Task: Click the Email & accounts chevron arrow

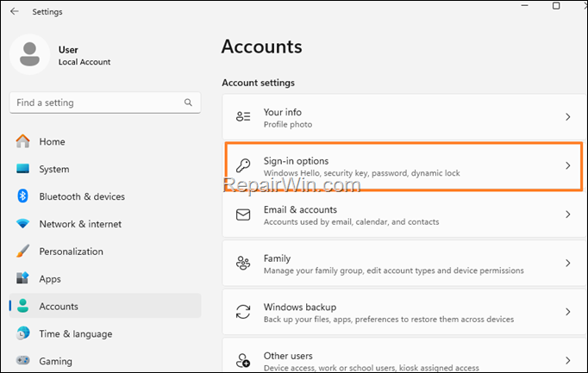Action: tap(568, 214)
